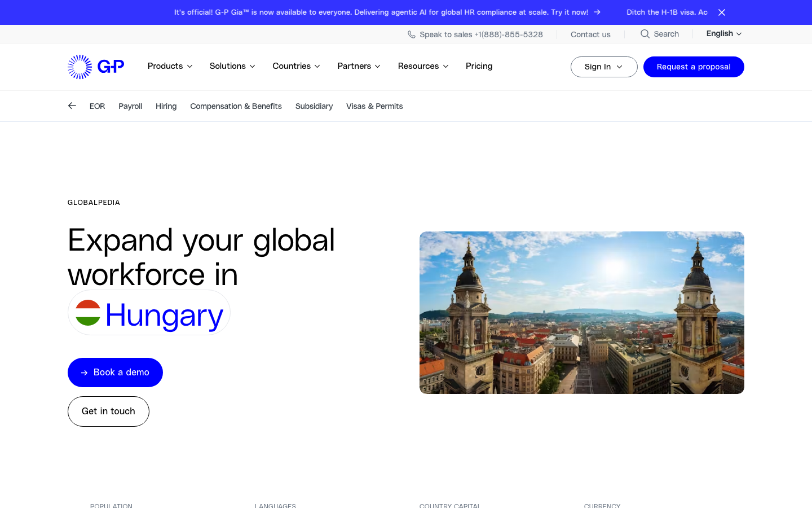Expand the Solutions menu
This screenshot has width=812, height=508.
point(232,66)
